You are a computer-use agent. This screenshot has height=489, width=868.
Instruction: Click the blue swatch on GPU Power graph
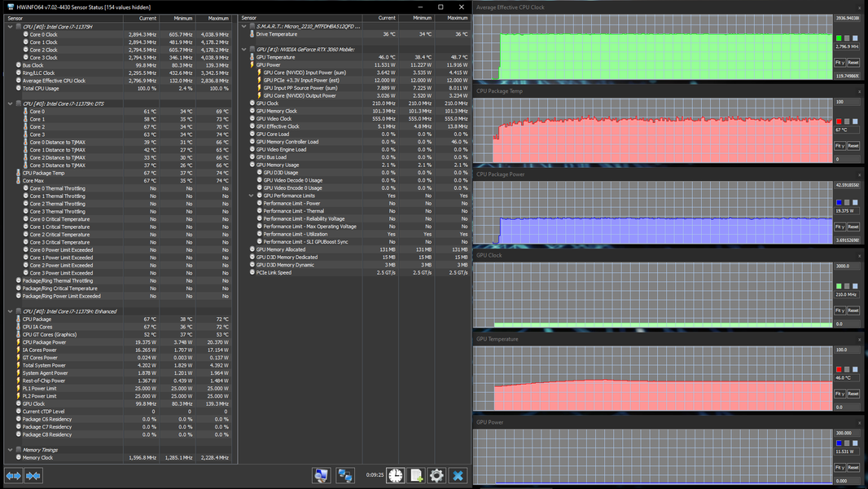coord(839,443)
